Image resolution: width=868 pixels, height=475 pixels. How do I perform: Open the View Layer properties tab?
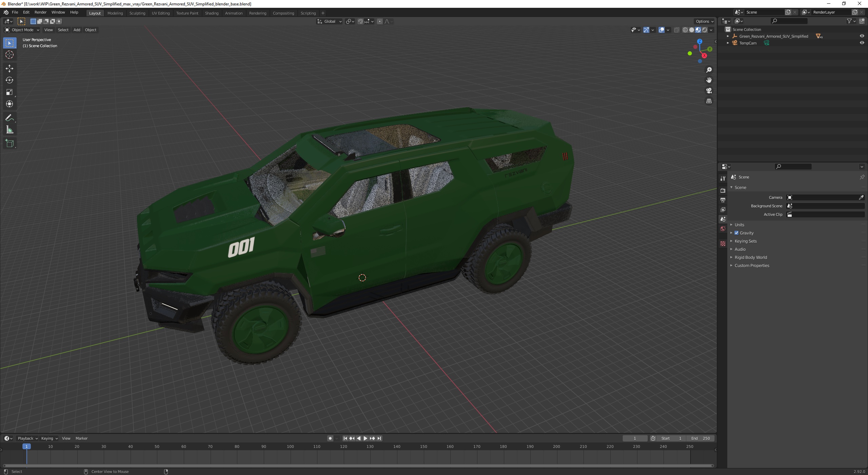[x=723, y=210]
